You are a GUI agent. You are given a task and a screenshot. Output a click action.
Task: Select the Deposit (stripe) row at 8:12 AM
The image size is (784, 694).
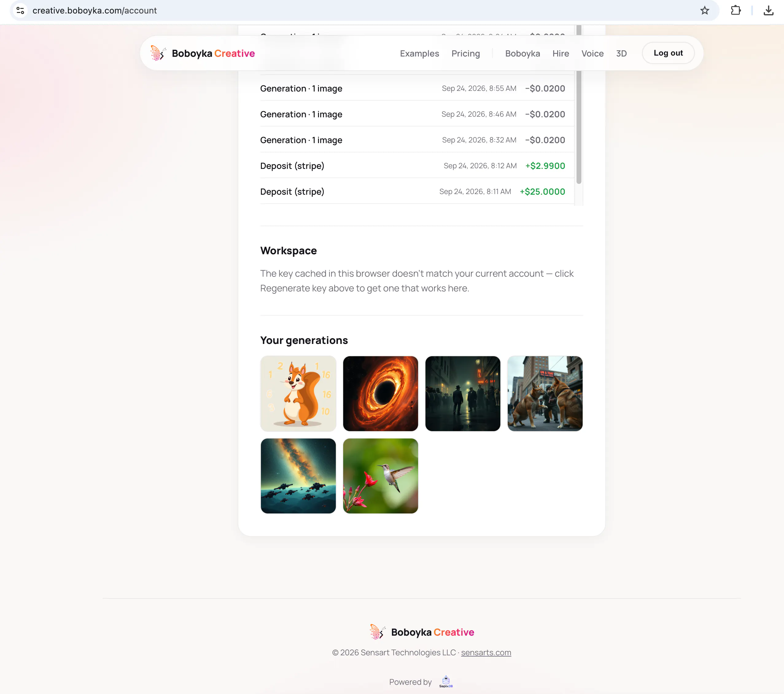point(417,165)
